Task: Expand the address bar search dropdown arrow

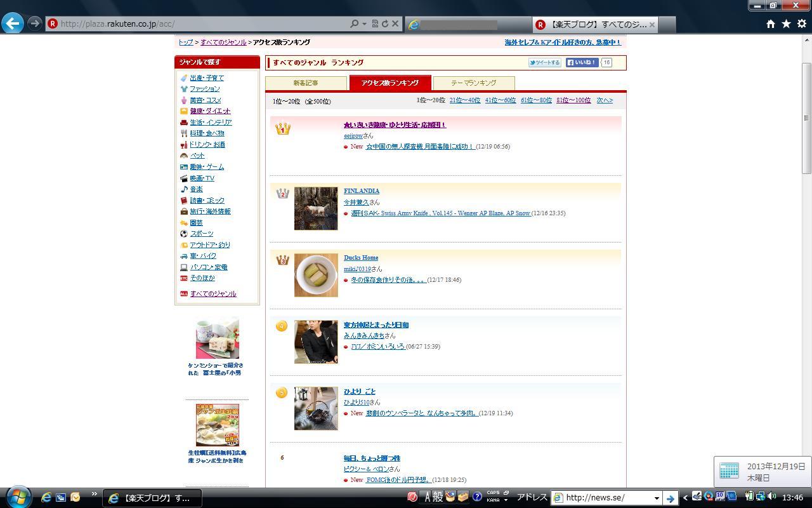Action: pyautogui.click(x=364, y=23)
